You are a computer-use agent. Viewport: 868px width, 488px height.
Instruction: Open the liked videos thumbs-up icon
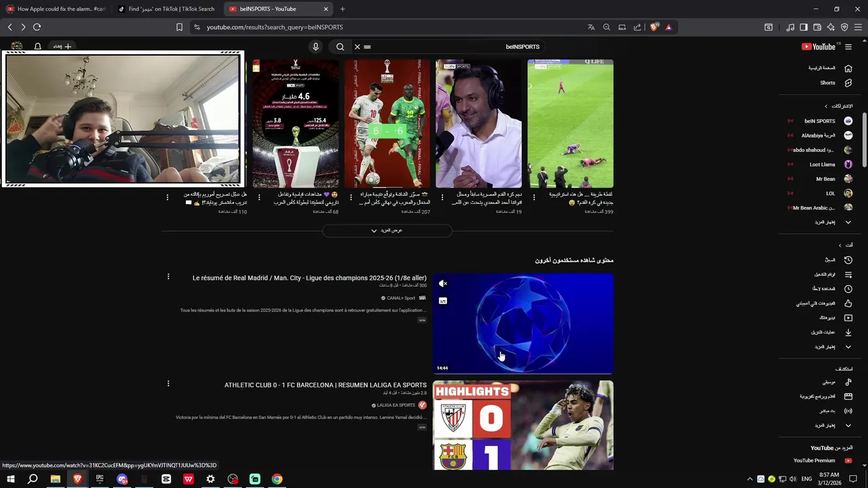(848, 303)
